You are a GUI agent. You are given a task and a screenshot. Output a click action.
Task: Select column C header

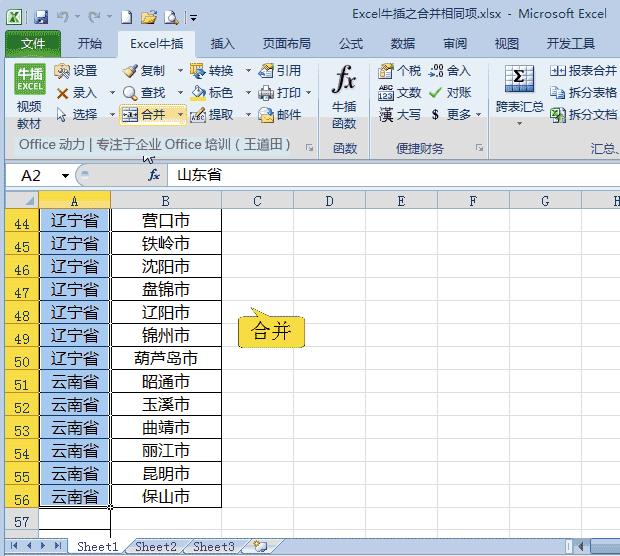257,200
